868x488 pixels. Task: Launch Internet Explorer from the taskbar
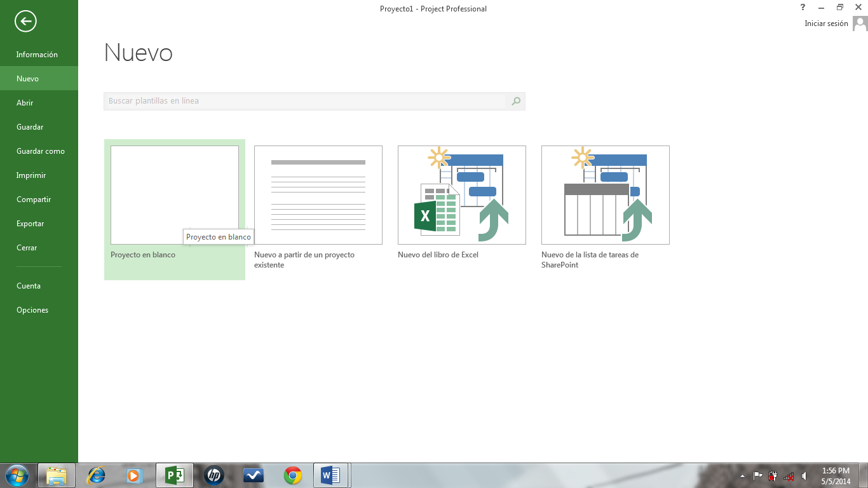pyautogui.click(x=97, y=475)
